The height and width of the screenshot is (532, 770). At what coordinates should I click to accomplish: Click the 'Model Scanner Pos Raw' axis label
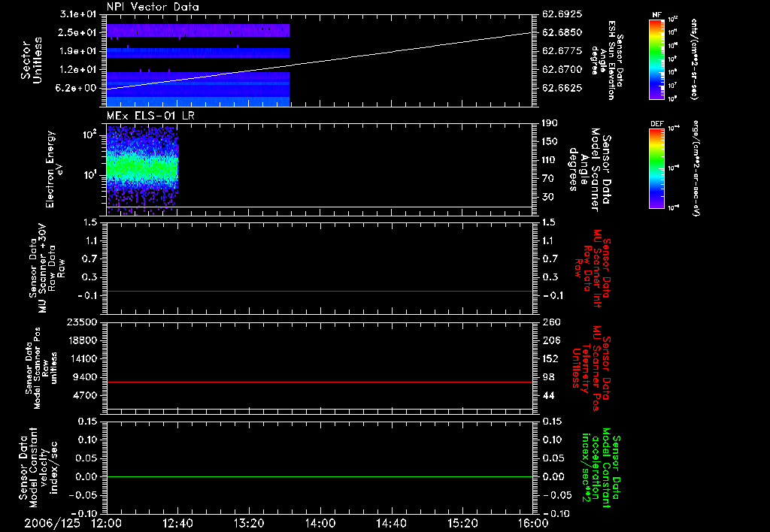pos(41,368)
